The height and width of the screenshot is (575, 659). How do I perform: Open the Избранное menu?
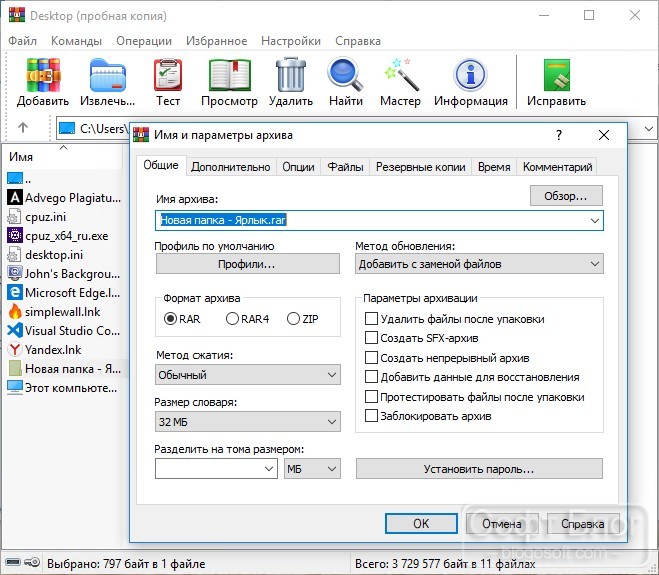click(216, 41)
